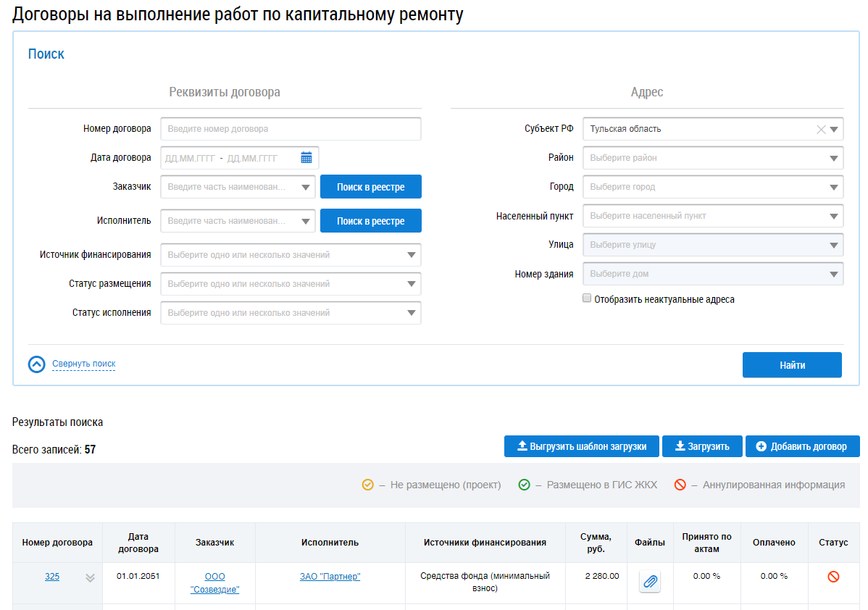
Task: Click the orange 'Не размещено (проект)' legend icon
Action: (367, 485)
